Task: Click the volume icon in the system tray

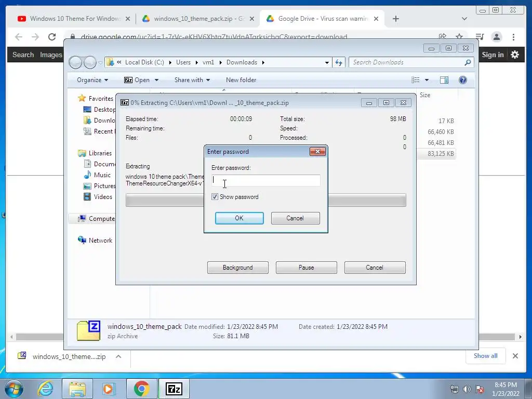Action: coord(467,389)
